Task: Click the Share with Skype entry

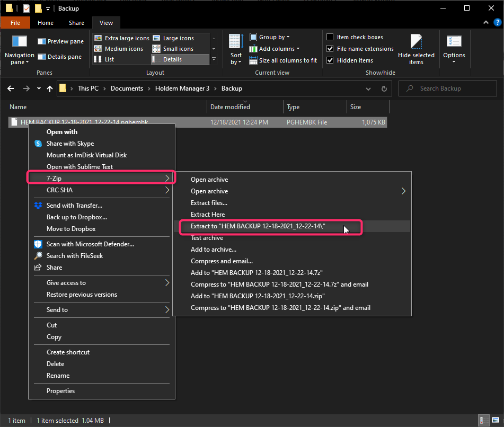Action: [x=102, y=144]
